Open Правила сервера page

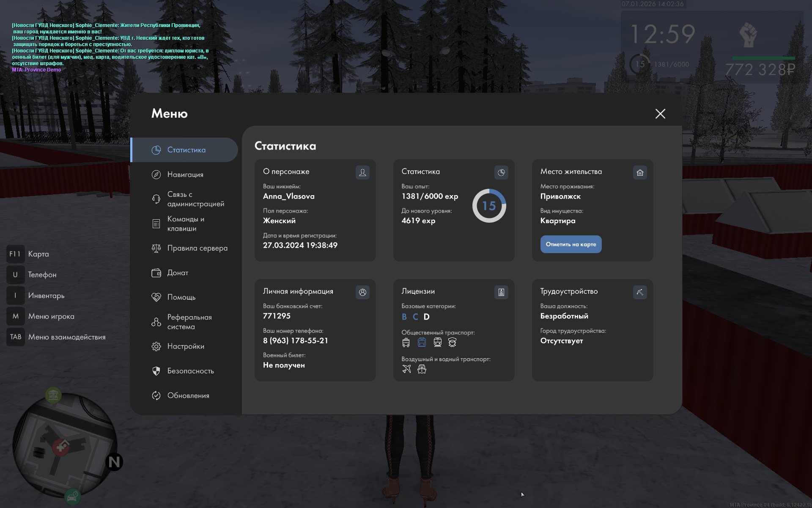197,248
